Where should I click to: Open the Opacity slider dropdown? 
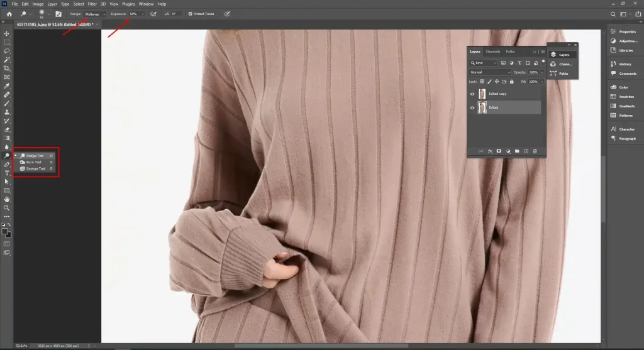(542, 72)
